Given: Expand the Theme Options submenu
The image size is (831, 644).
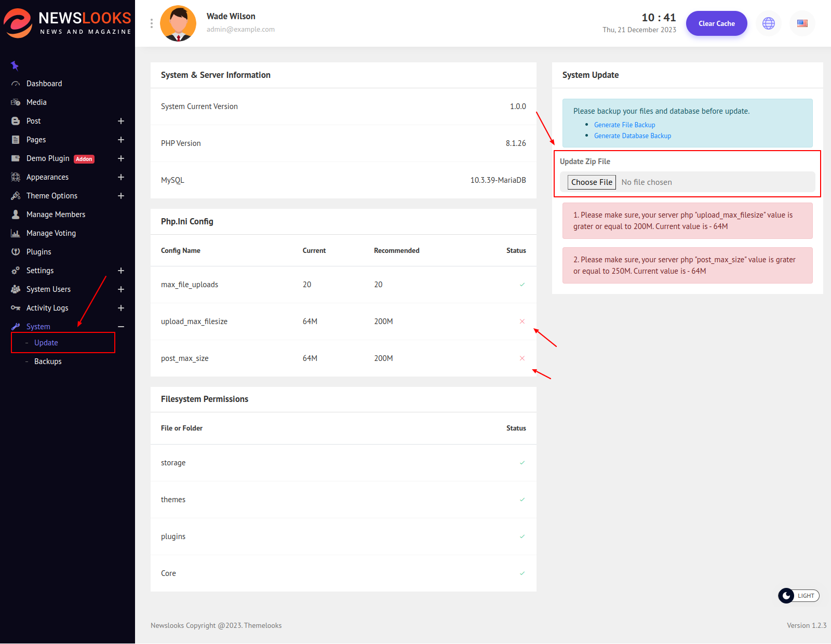Looking at the screenshot, I should [x=121, y=196].
